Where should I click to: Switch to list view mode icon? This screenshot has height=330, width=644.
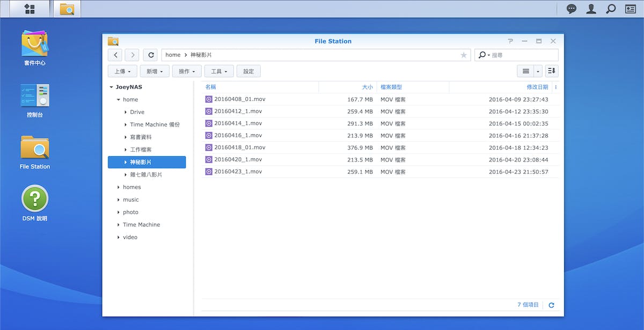pos(526,71)
